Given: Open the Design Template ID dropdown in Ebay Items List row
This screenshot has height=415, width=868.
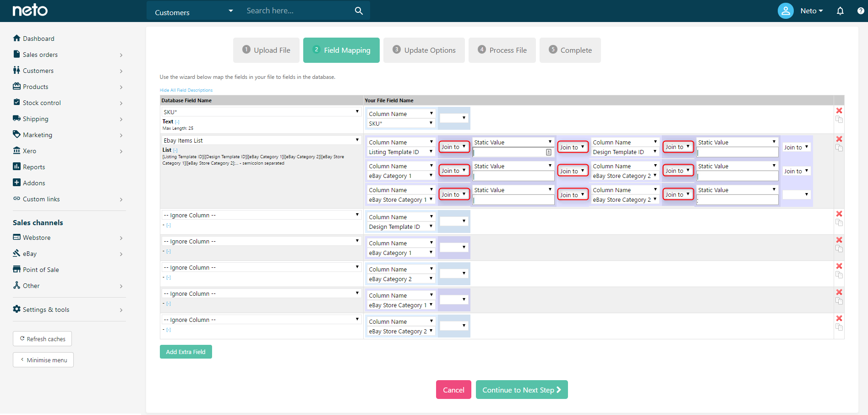Looking at the screenshot, I should (x=625, y=152).
